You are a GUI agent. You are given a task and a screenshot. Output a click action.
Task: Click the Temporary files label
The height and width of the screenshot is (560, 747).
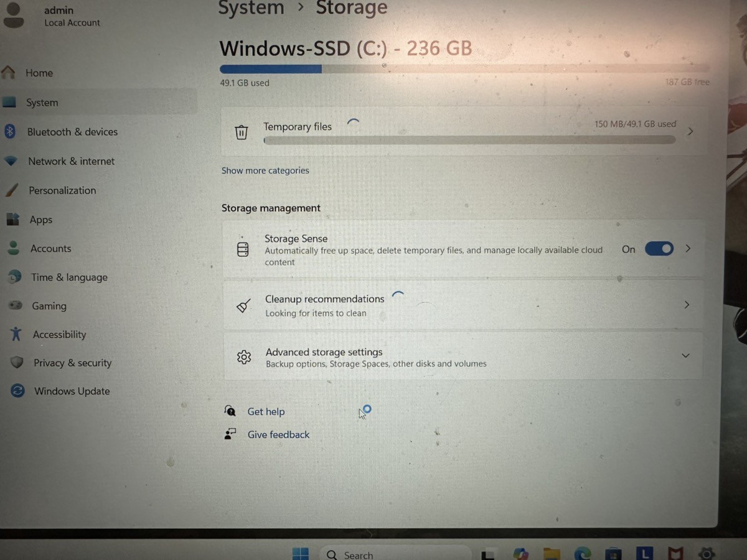(298, 126)
